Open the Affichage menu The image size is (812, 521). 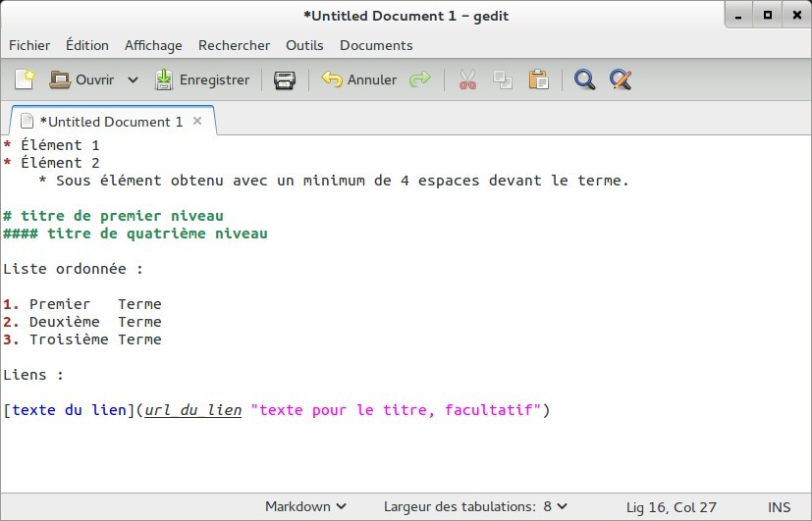point(153,45)
